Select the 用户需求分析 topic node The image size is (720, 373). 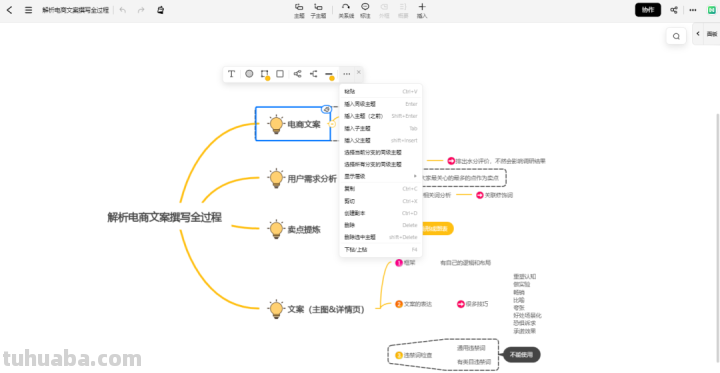point(303,178)
